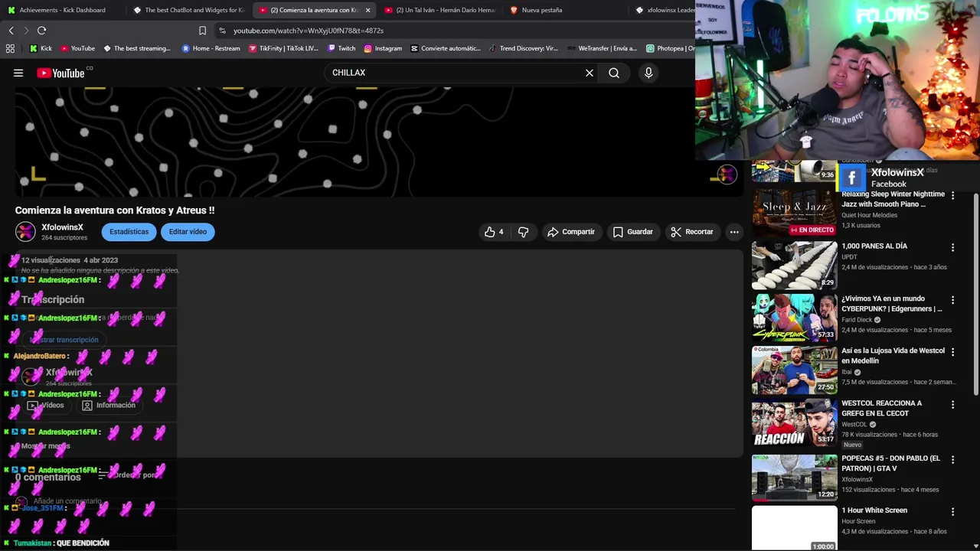This screenshot has height=551, width=980.
Task: Open the Ordenar por comments sort
Action: pos(128,475)
